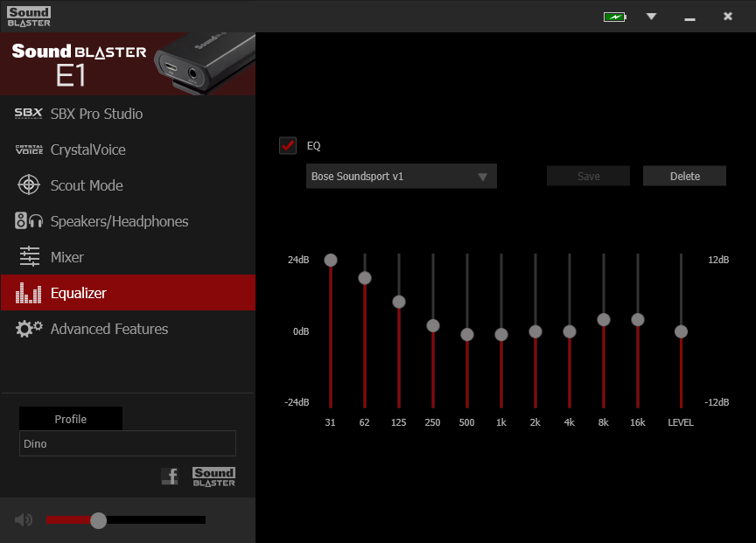Click the 31 frequency label
The height and width of the screenshot is (543, 756).
(330, 422)
